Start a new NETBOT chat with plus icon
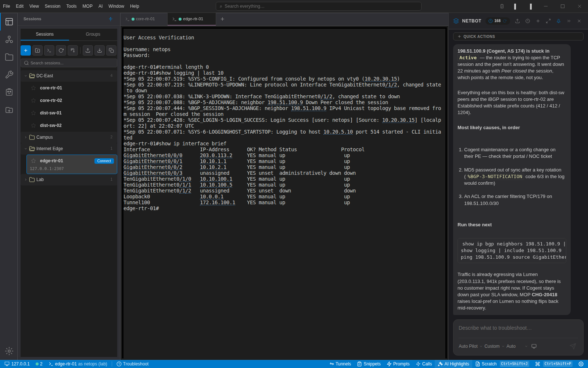The width and height of the screenshot is (588, 368). pyautogui.click(x=538, y=21)
